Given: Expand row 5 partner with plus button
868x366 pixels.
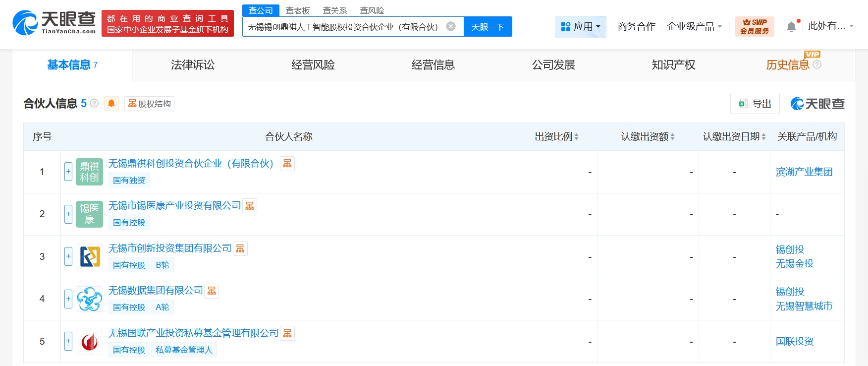Looking at the screenshot, I should [68, 341].
